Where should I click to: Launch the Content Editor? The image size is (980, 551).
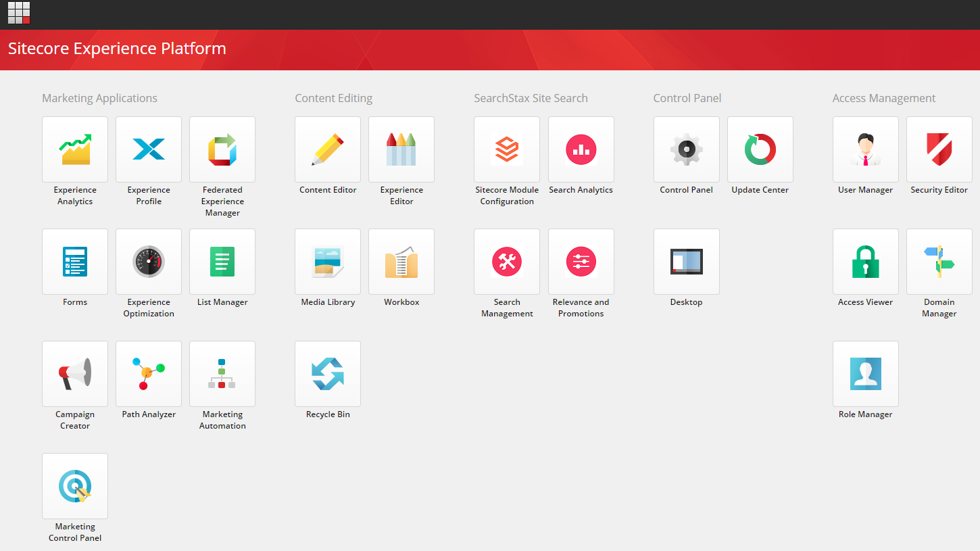327,149
